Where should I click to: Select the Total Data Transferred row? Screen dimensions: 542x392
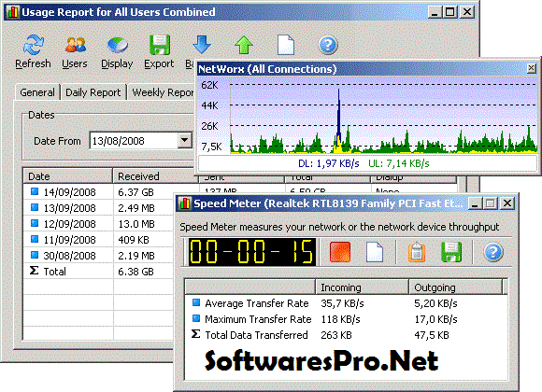pyautogui.click(x=347, y=335)
